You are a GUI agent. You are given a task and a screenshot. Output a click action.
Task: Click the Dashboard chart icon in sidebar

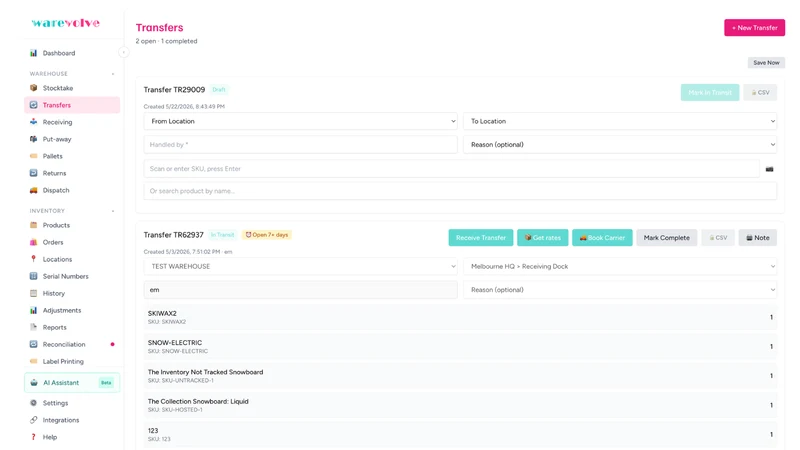[x=33, y=53]
